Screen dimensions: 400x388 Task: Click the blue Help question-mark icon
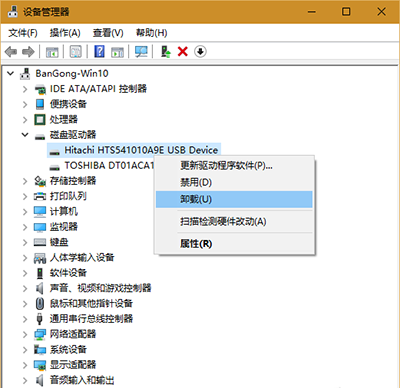99,52
